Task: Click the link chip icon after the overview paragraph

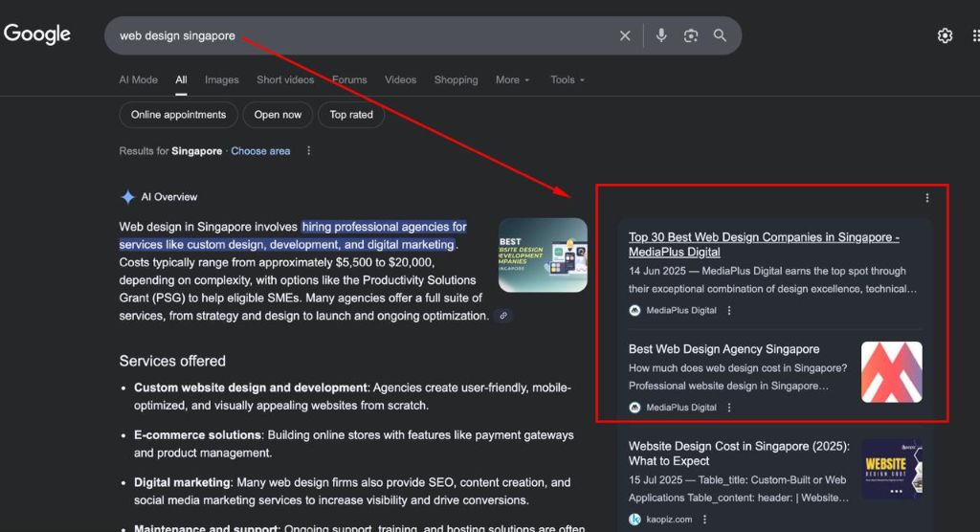Action: click(x=503, y=316)
